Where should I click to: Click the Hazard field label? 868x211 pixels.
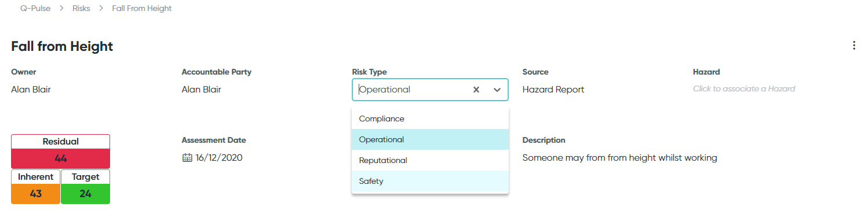point(706,72)
